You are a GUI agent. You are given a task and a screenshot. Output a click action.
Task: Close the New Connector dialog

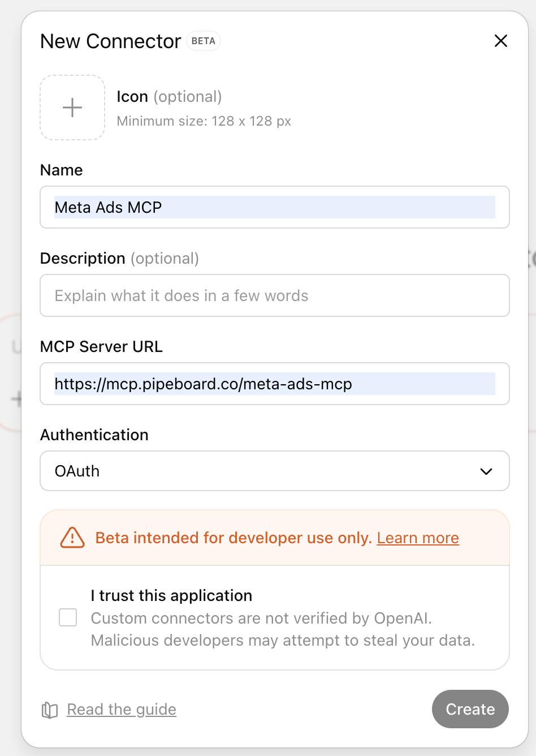[501, 41]
